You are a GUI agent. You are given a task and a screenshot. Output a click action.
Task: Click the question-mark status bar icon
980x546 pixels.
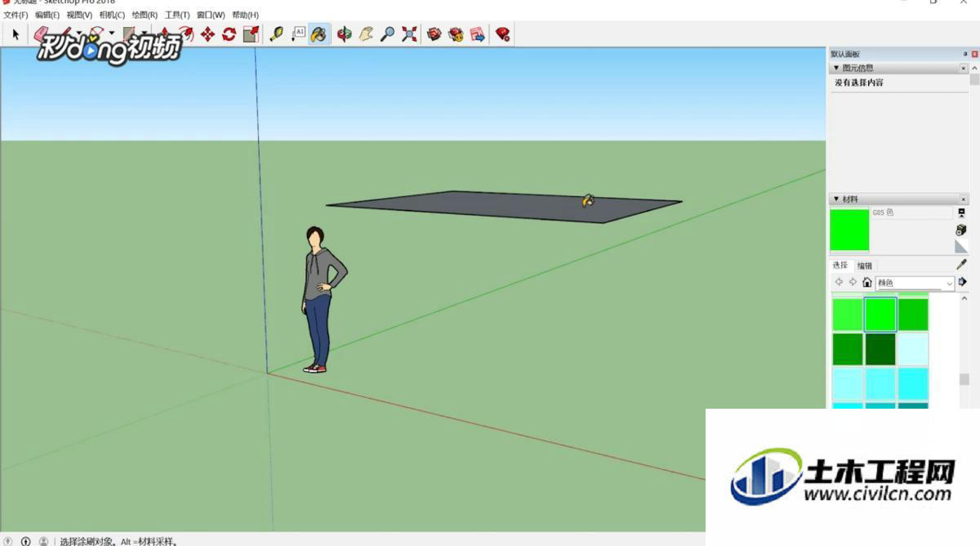pos(8,541)
